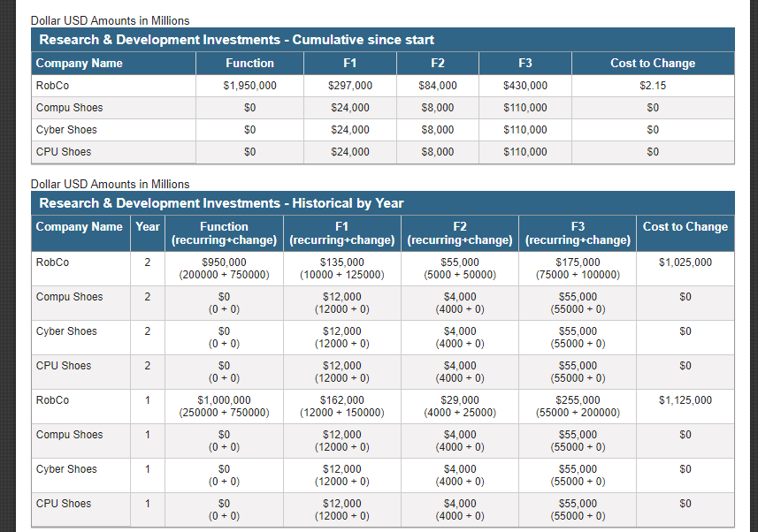Click 'Cyber Shoes' name in Cumulative table
The height and width of the screenshot is (532, 758).
pos(66,130)
